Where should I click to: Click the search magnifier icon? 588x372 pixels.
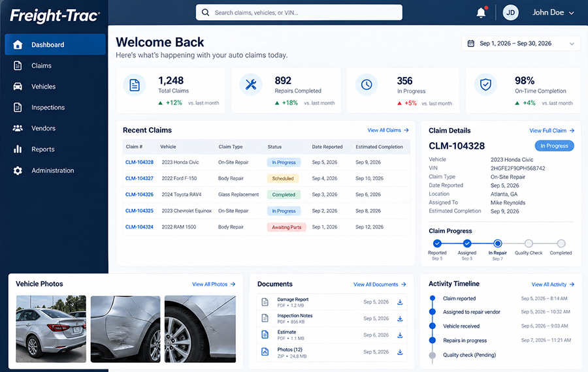tap(206, 12)
